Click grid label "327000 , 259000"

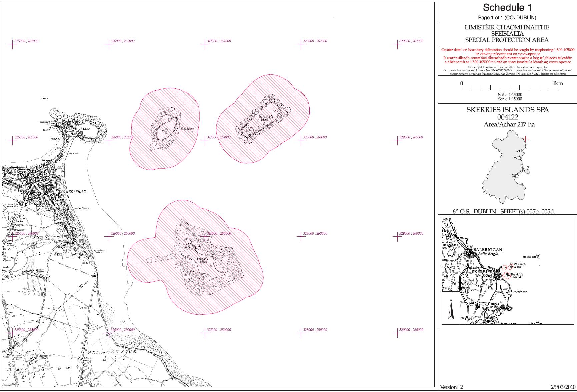pos(219,330)
